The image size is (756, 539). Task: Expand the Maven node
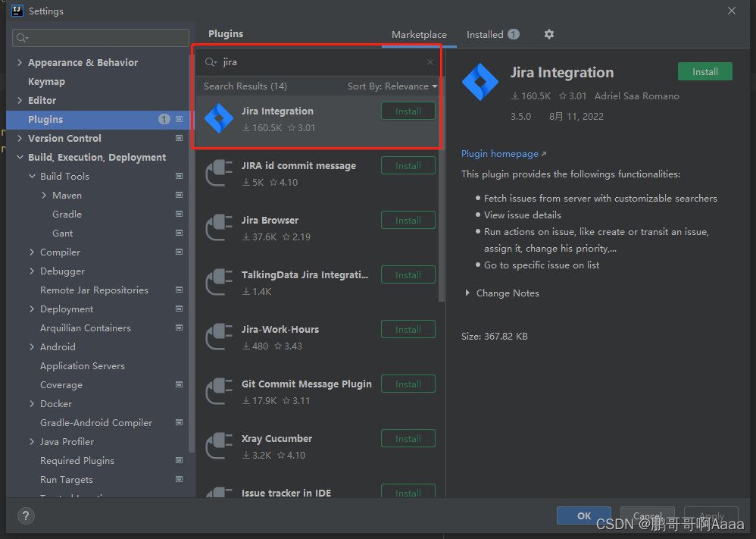coord(44,195)
